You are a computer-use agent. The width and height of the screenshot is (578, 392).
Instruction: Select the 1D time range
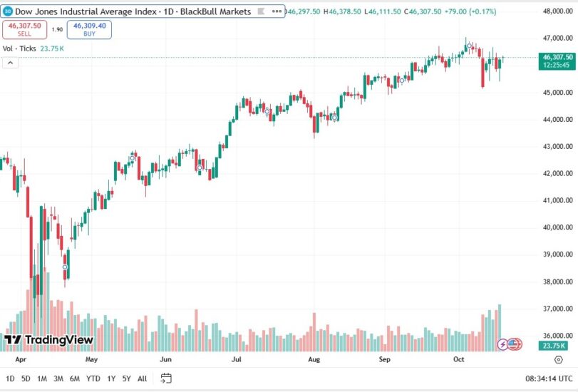[10, 378]
